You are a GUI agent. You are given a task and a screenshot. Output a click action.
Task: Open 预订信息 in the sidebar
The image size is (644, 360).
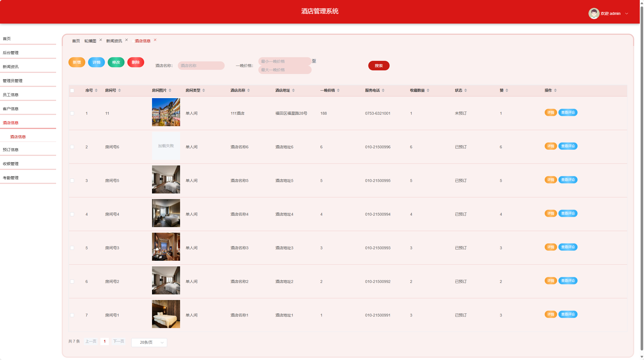11,150
